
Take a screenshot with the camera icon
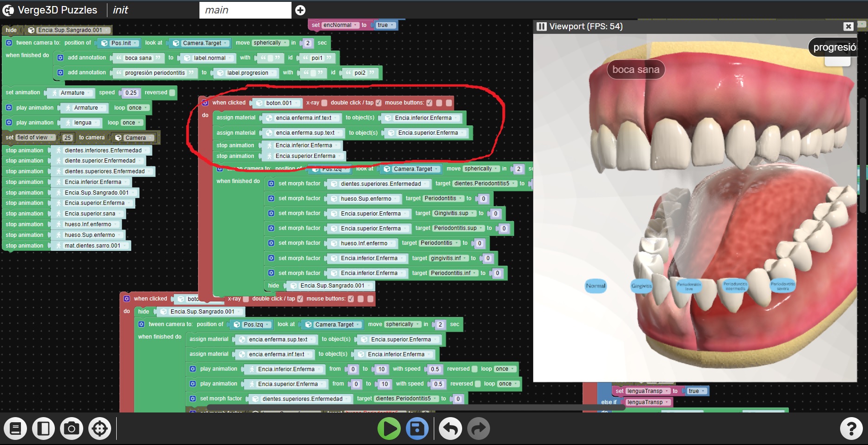pos(72,428)
